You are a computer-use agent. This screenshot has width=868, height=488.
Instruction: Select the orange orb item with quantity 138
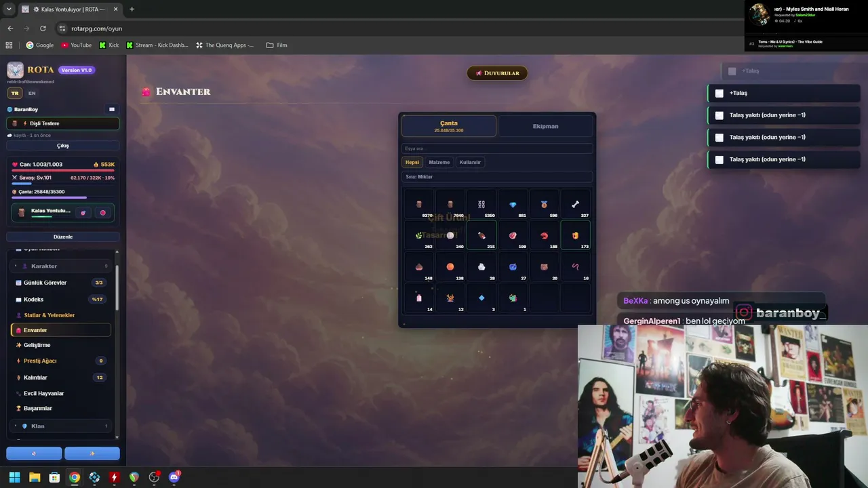[x=450, y=266]
